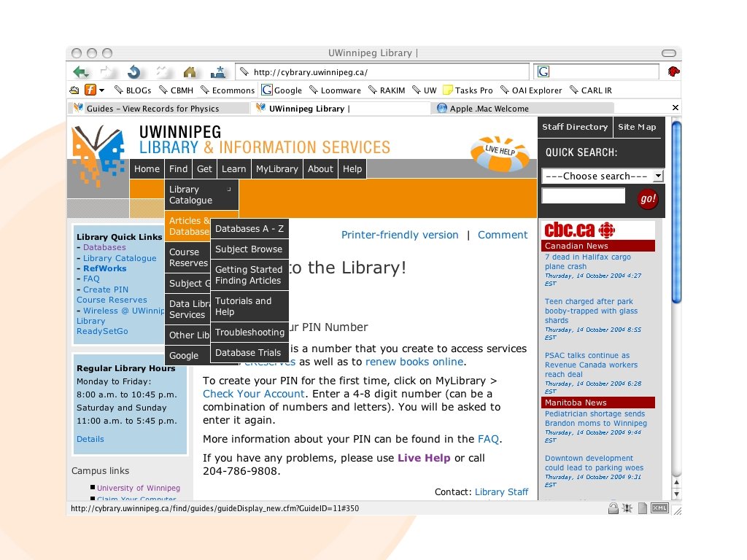Open the Create PIN quick link
This screenshot has width=747, height=560.
coord(106,289)
